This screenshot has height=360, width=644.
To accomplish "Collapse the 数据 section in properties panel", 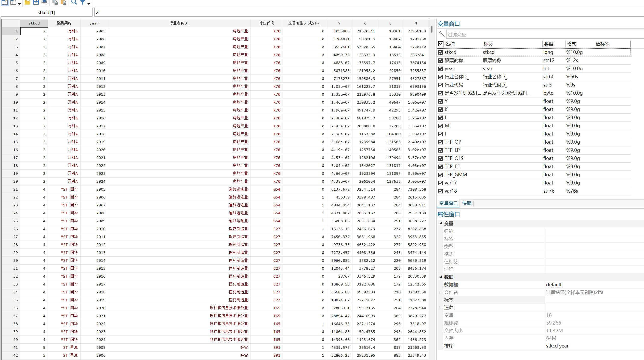I will (440, 277).
